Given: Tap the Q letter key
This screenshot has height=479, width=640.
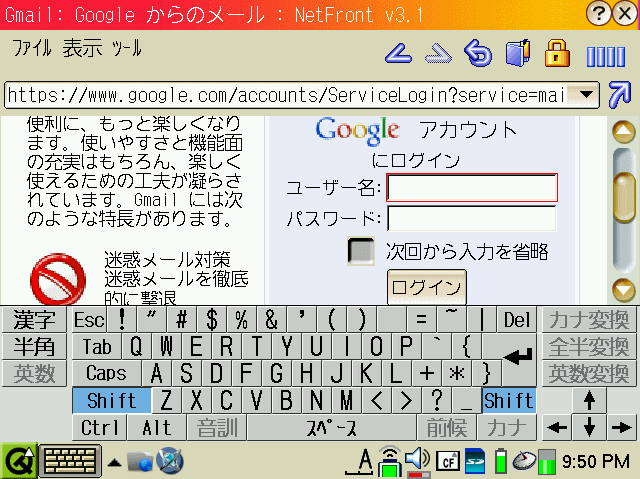Looking at the screenshot, I should 136,346.
